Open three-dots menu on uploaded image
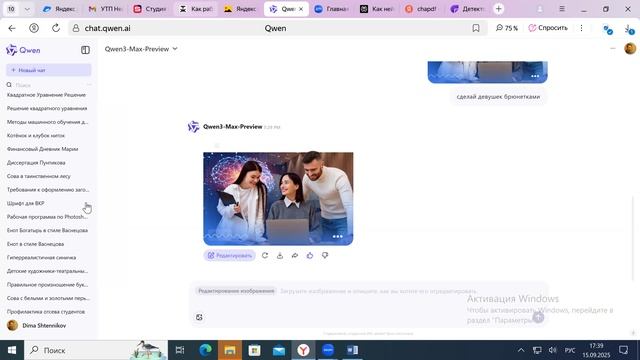640x360 pixels. (x=535, y=76)
